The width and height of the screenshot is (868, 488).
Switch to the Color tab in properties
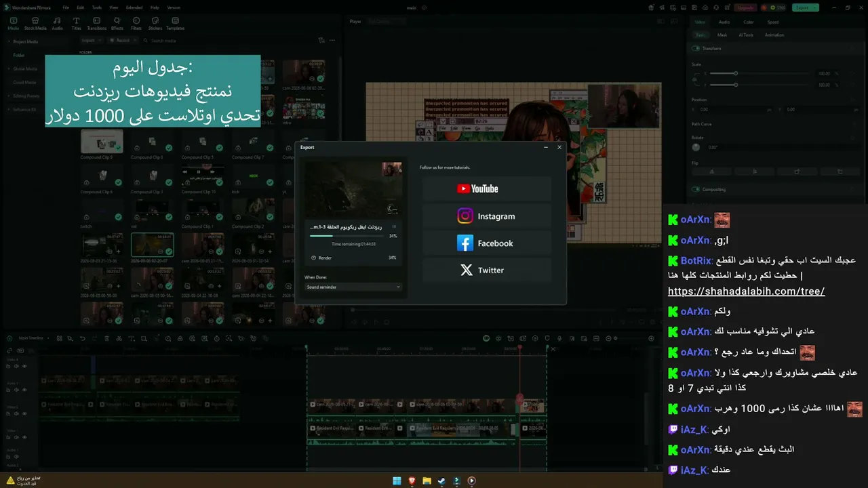pyautogui.click(x=749, y=22)
